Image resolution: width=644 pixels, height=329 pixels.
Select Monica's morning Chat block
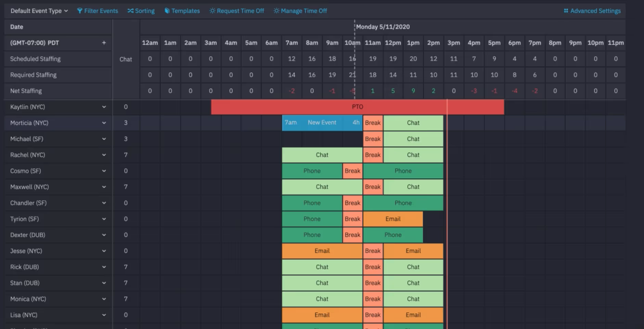(322, 299)
